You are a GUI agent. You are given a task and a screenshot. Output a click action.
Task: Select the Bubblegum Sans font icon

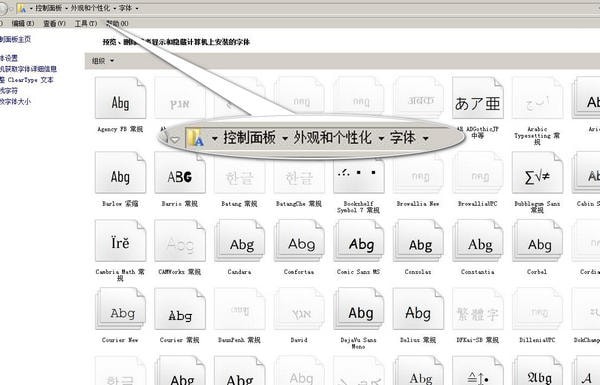(x=537, y=172)
